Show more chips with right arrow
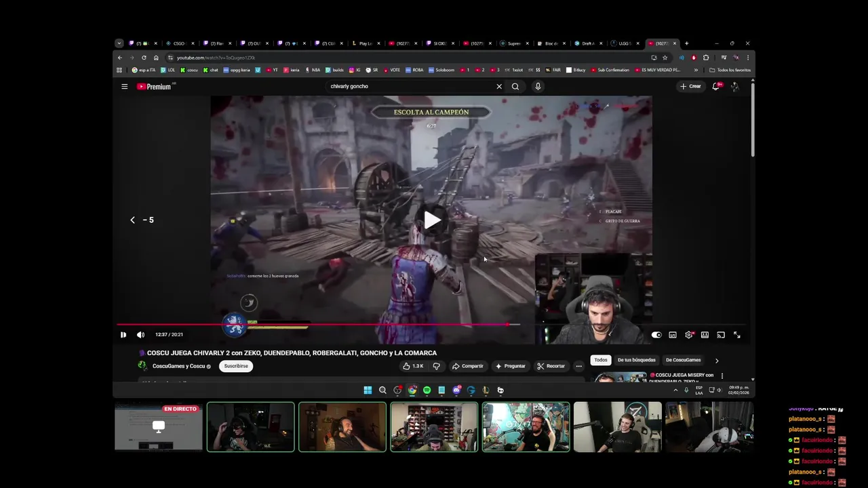The height and width of the screenshot is (488, 868). 717,361
